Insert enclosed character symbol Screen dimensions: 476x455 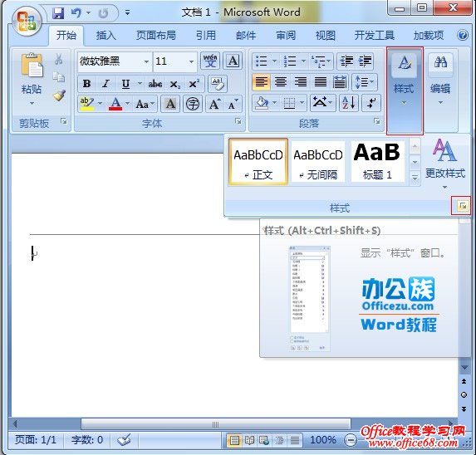click(x=193, y=104)
